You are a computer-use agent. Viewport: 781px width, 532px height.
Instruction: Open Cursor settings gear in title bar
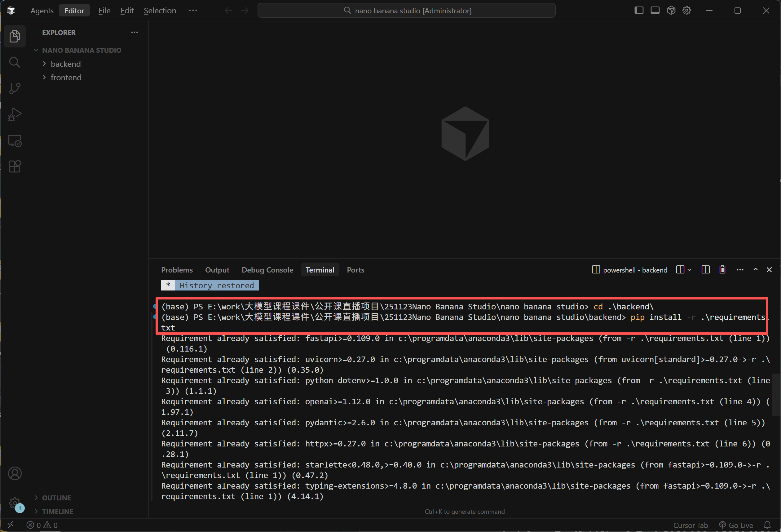pos(686,11)
